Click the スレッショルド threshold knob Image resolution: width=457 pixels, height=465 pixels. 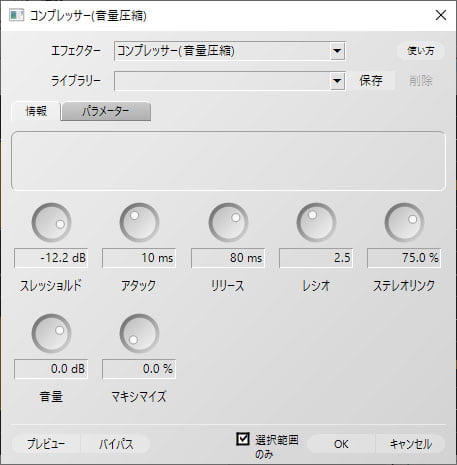point(51,222)
